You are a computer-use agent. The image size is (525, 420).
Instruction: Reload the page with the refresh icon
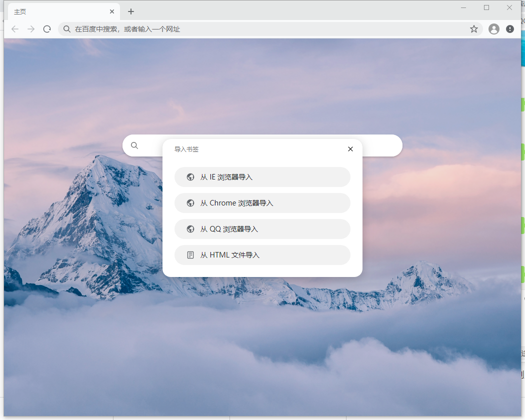pos(47,29)
